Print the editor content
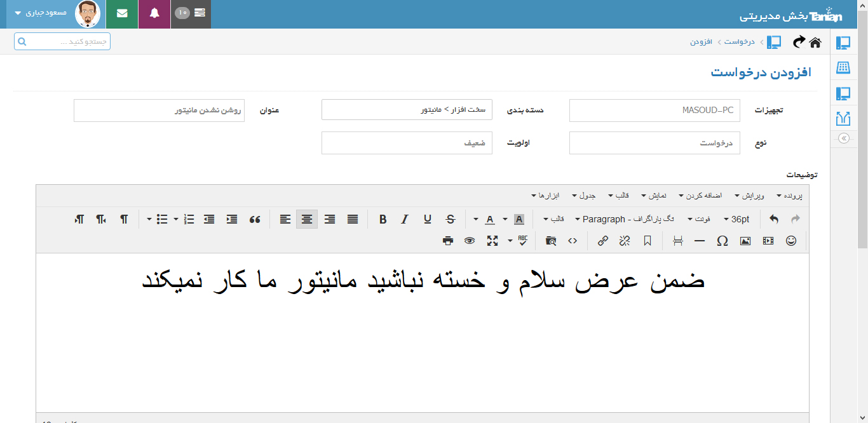The height and width of the screenshot is (423, 868). (448, 241)
